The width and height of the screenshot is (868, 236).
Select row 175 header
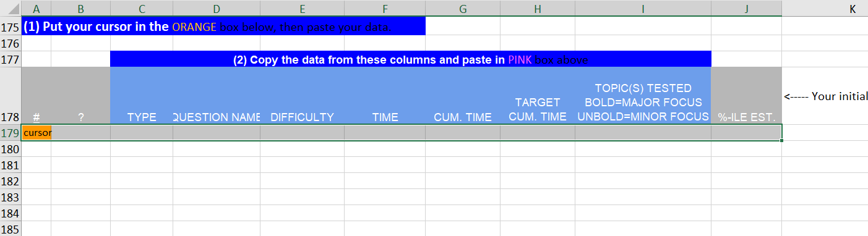pos(11,27)
